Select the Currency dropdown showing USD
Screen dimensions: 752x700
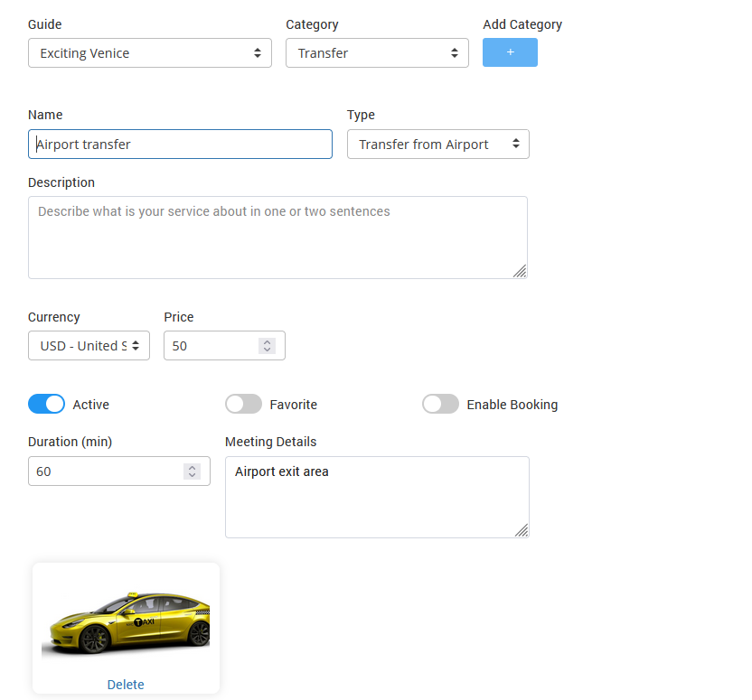(89, 346)
